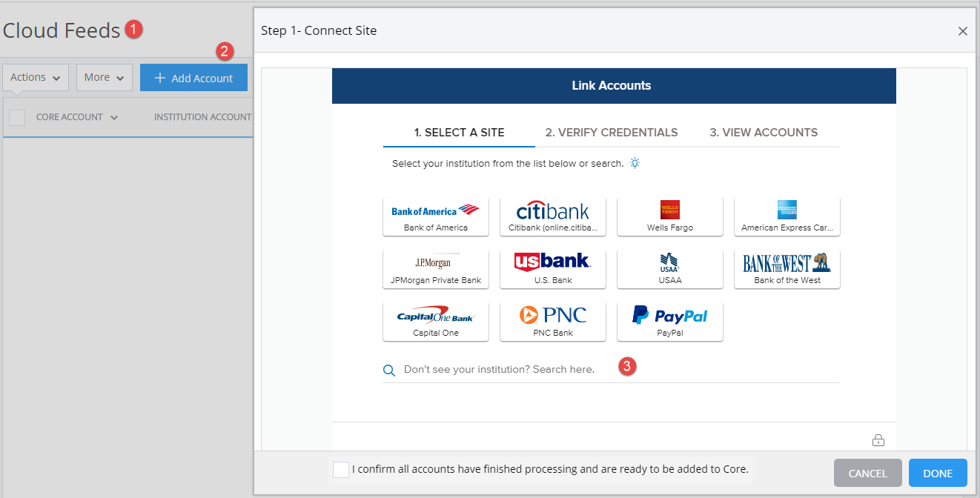Choose the Capital One tile

(436, 322)
